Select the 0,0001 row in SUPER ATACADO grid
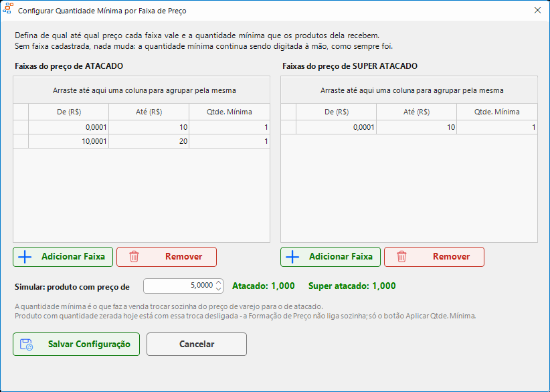550x392 pixels. (409, 127)
